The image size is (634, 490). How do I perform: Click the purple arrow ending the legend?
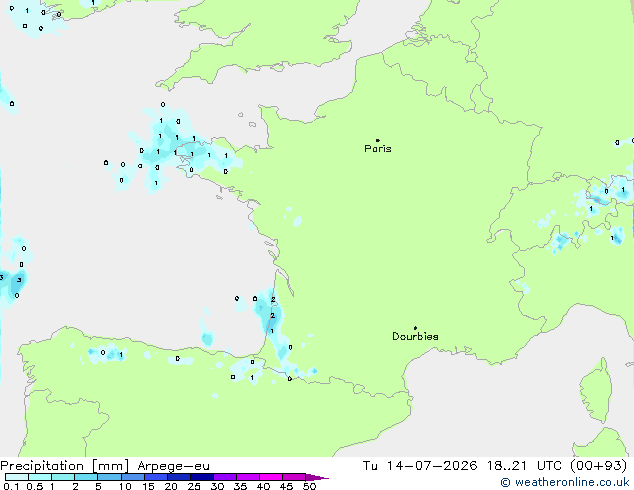coord(317,477)
